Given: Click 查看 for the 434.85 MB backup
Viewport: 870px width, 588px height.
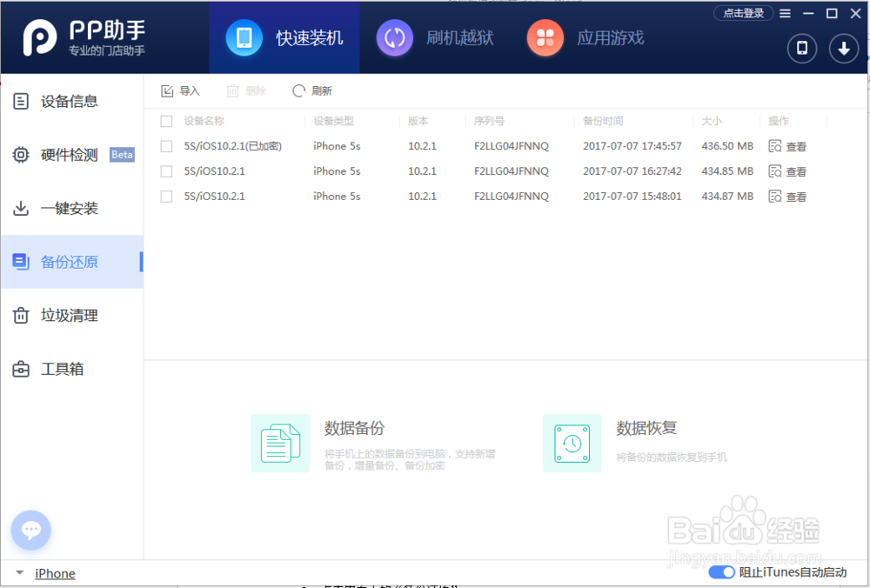Looking at the screenshot, I should (787, 171).
